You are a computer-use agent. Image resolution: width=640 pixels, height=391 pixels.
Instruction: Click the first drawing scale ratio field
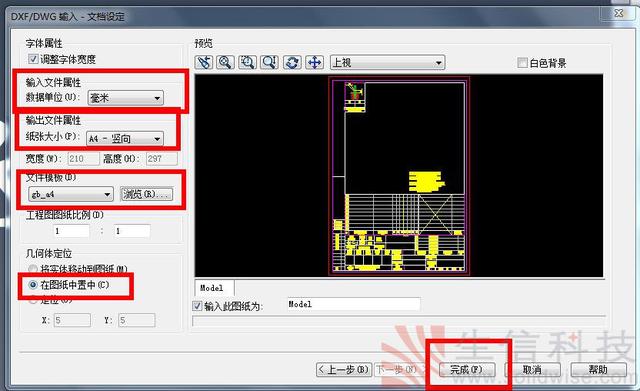pyautogui.click(x=71, y=231)
